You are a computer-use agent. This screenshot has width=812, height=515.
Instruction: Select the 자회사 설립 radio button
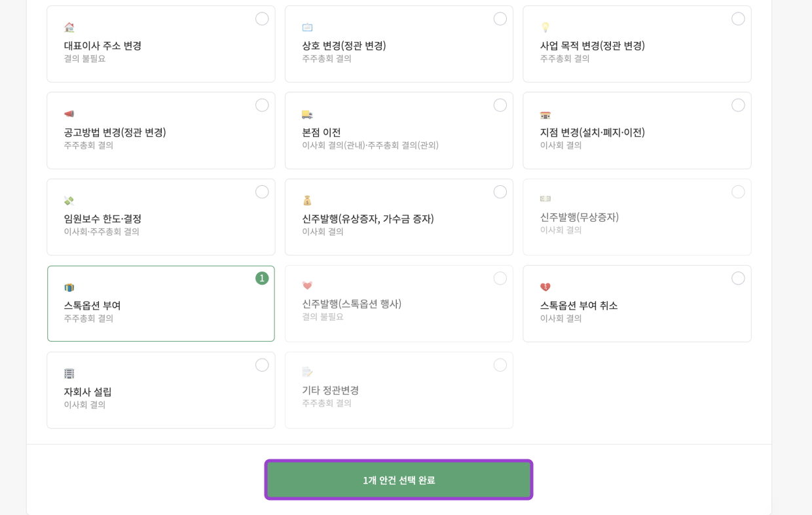click(262, 365)
